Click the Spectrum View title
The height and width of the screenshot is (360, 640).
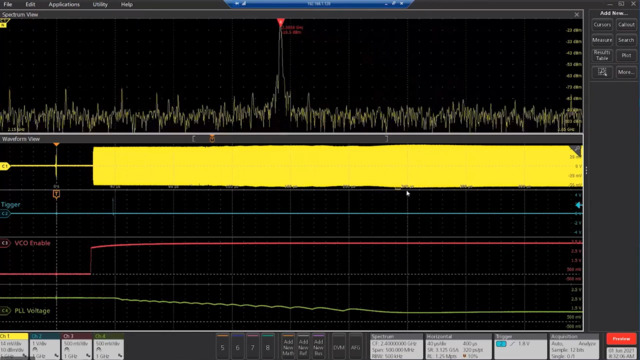click(20, 15)
